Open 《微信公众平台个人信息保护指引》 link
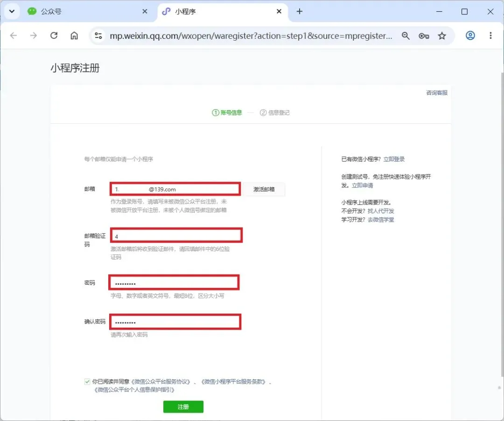The width and height of the screenshot is (504, 421). pyautogui.click(x=134, y=390)
